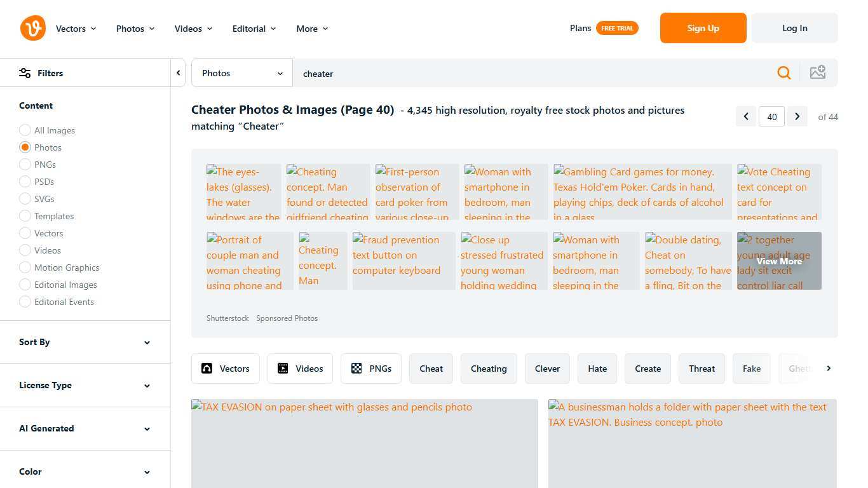The width and height of the screenshot is (868, 488).
Task: Select the Vectors filter chip
Action: tap(226, 369)
